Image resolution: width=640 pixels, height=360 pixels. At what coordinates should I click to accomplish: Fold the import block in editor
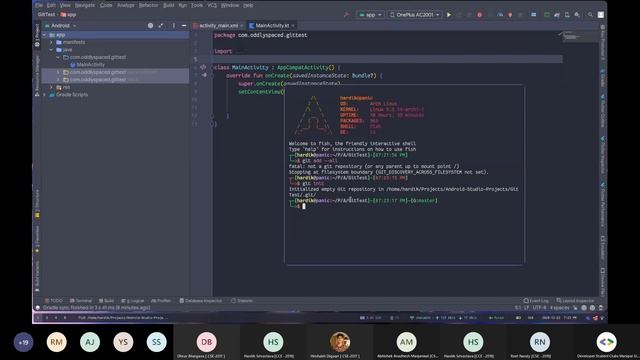212,51
